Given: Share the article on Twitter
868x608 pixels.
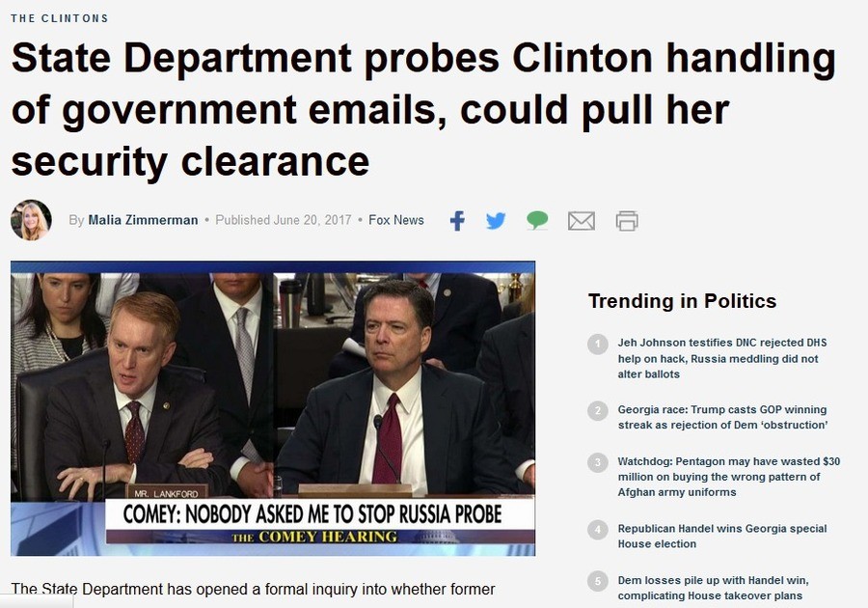Looking at the screenshot, I should coord(496,220).
